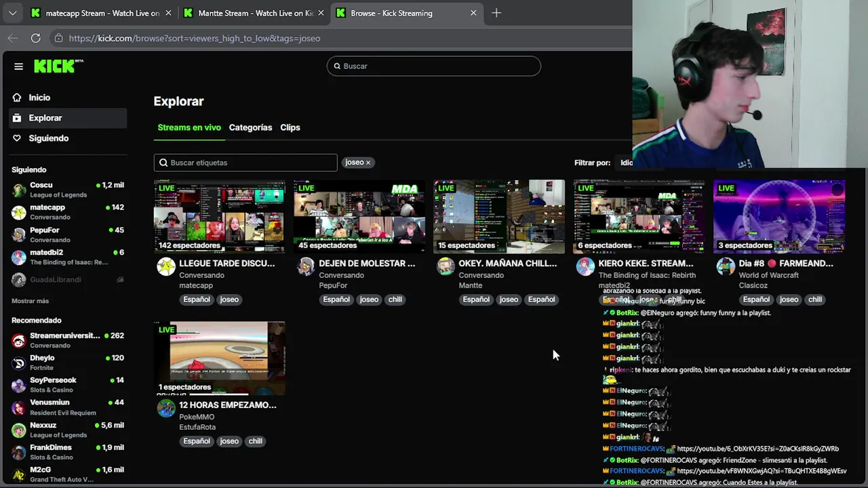
Task: Open FrankDimes recommended channel avatar
Action: pos(19,452)
